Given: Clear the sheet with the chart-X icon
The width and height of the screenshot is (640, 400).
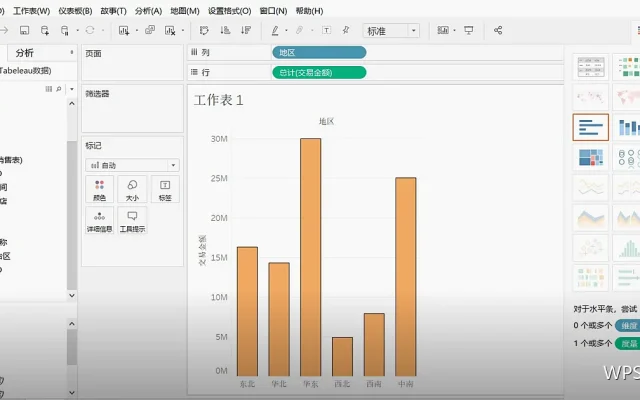Looking at the screenshot, I should pos(170,30).
